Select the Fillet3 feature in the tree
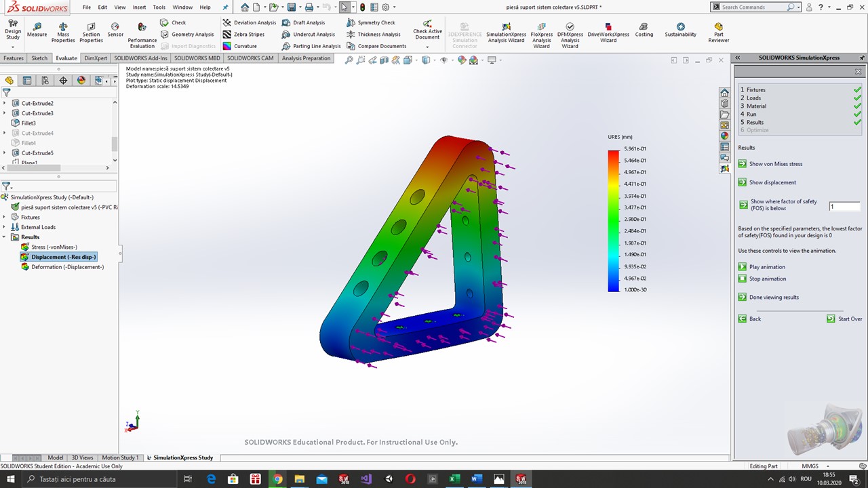The image size is (868, 488). pos(23,123)
